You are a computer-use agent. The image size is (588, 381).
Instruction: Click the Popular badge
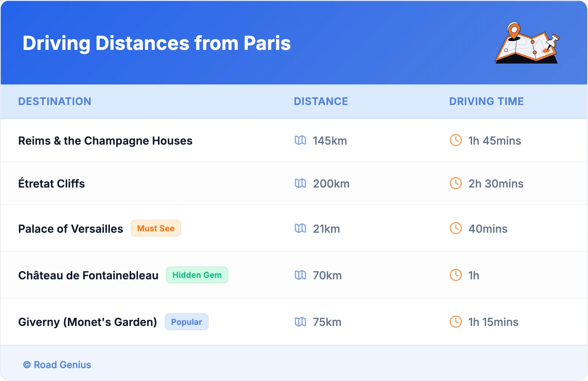pos(187,322)
